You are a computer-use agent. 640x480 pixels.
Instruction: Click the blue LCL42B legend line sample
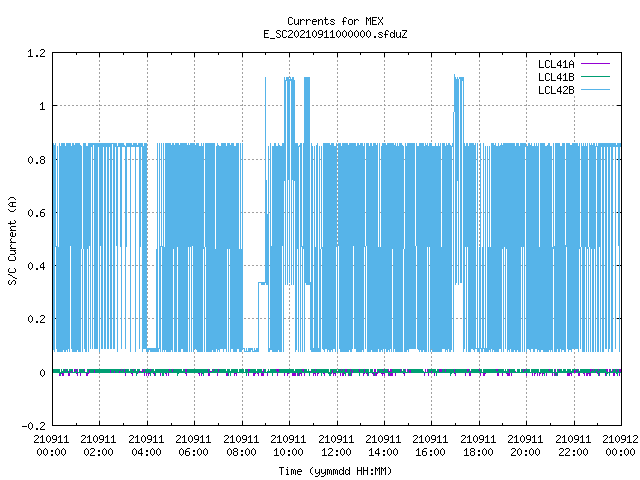[595, 90]
